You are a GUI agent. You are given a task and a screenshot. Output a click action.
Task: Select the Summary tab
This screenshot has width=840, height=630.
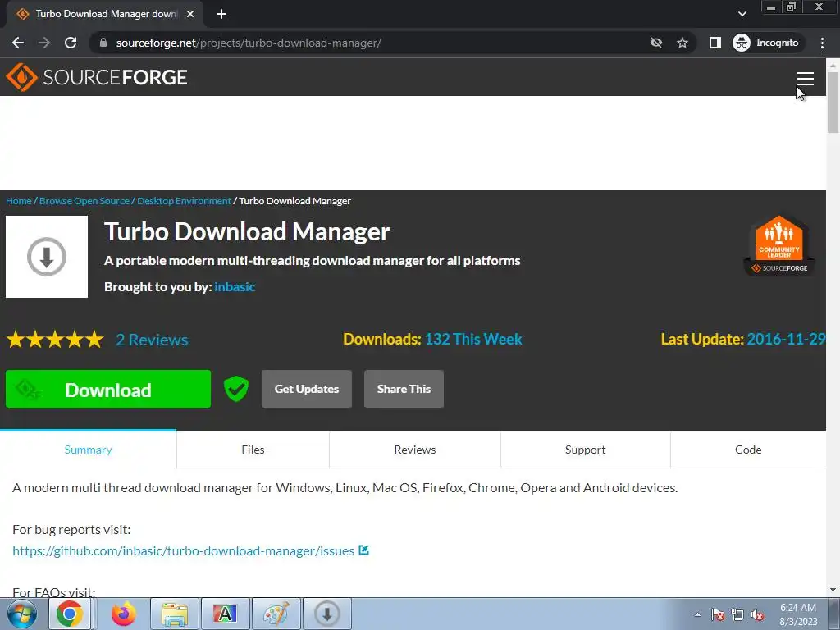[88, 450]
